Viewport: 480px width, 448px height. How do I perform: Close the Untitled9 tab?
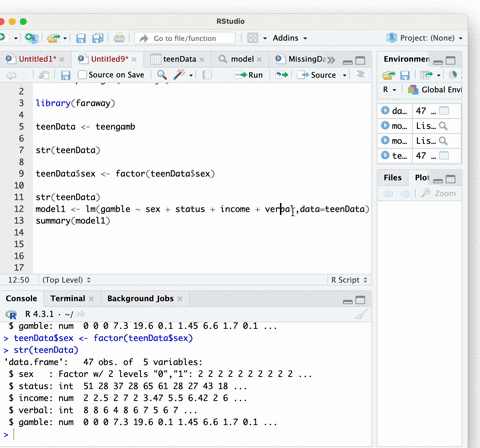pos(134,60)
